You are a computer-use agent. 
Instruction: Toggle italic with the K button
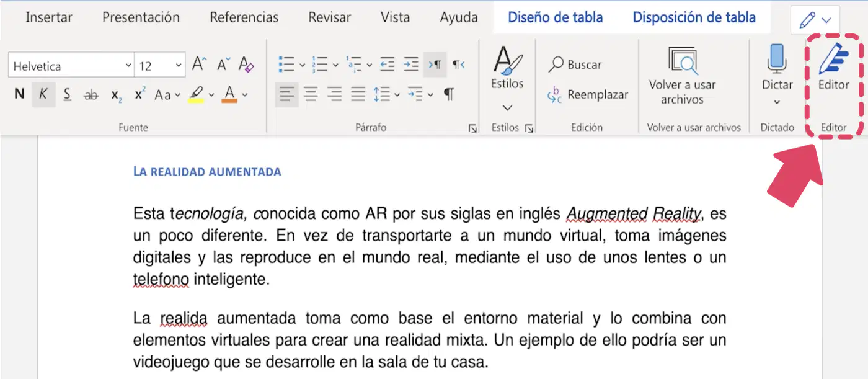[43, 94]
